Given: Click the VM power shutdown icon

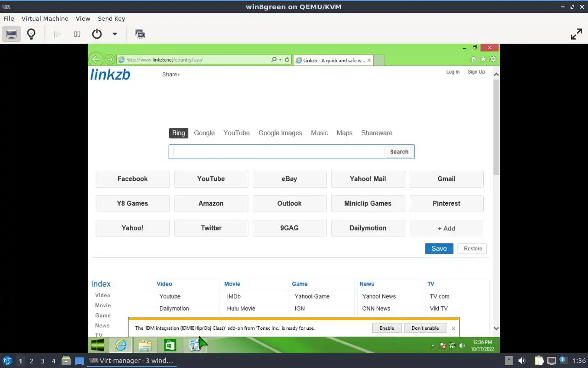Looking at the screenshot, I should point(97,34).
